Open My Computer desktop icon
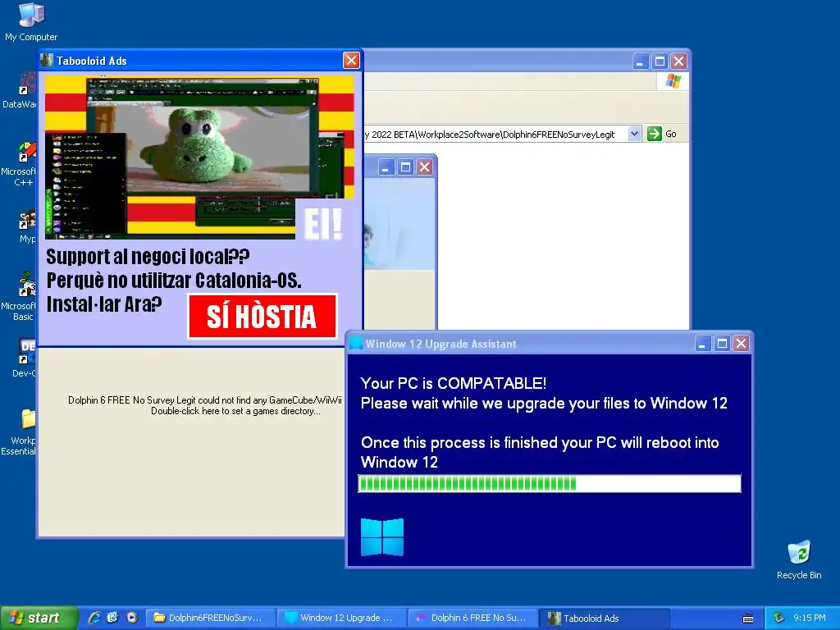The height and width of the screenshot is (630, 840). click(30, 21)
